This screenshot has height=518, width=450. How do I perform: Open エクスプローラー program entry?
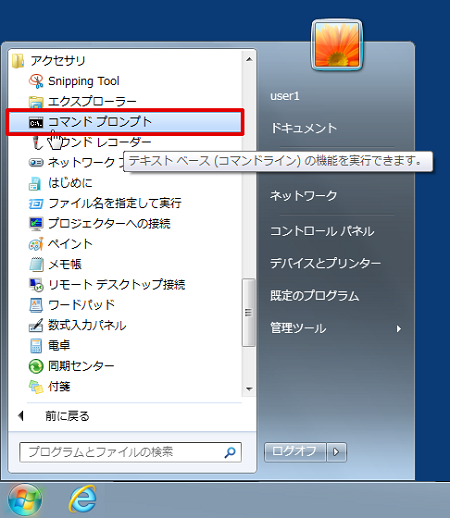92,102
